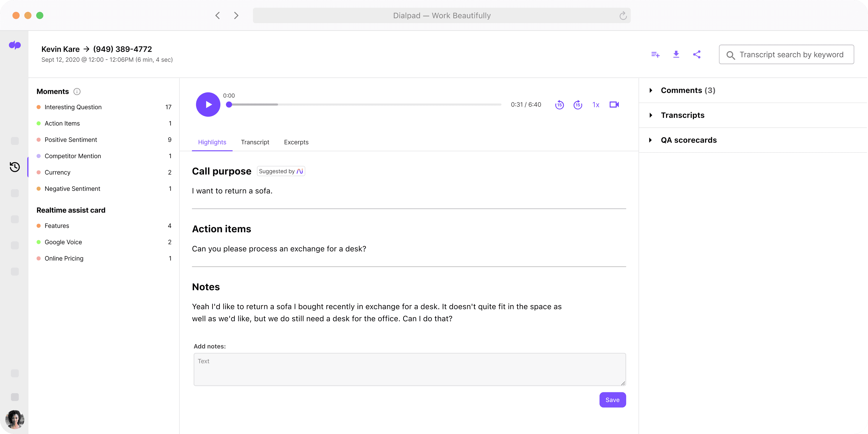This screenshot has height=434, width=868.
Task: Click the share icon for call details
Action: 697,54
